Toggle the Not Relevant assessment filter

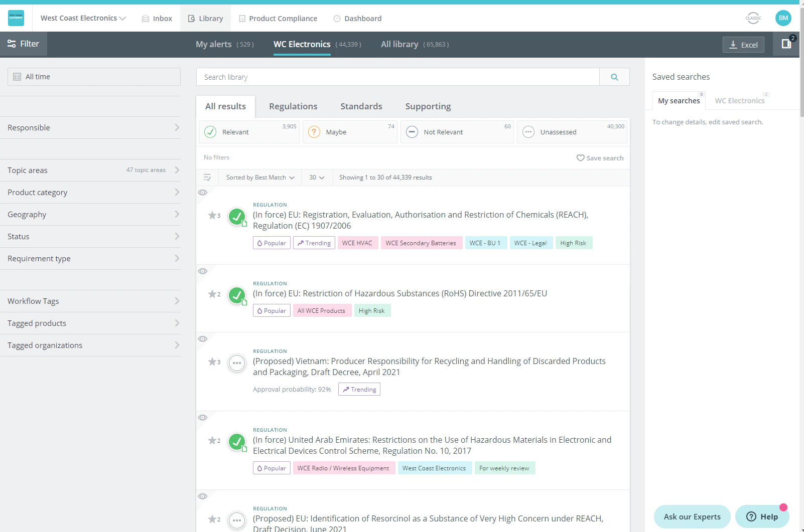[x=457, y=132]
